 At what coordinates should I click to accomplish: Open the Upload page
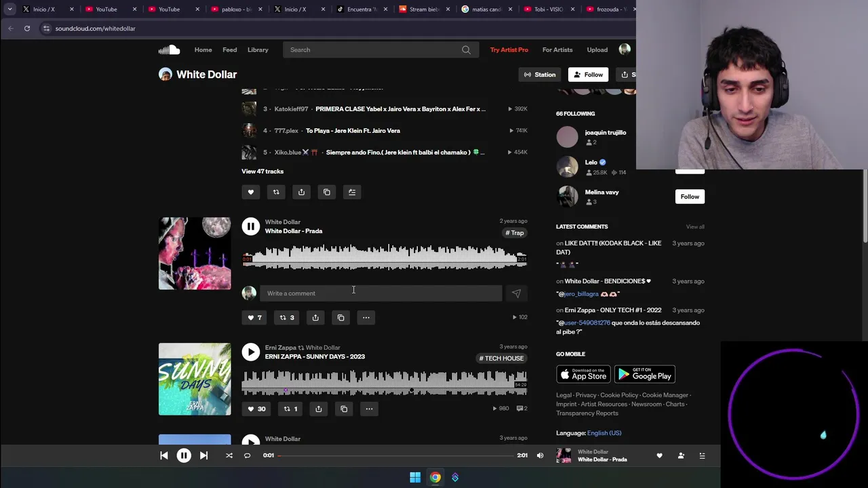pos(597,49)
